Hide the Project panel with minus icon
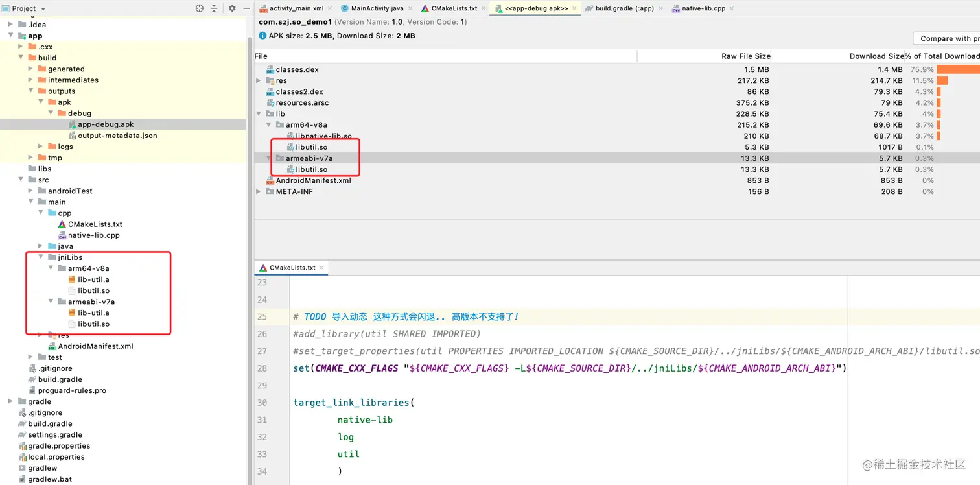Image resolution: width=980 pixels, height=485 pixels. 246,8
